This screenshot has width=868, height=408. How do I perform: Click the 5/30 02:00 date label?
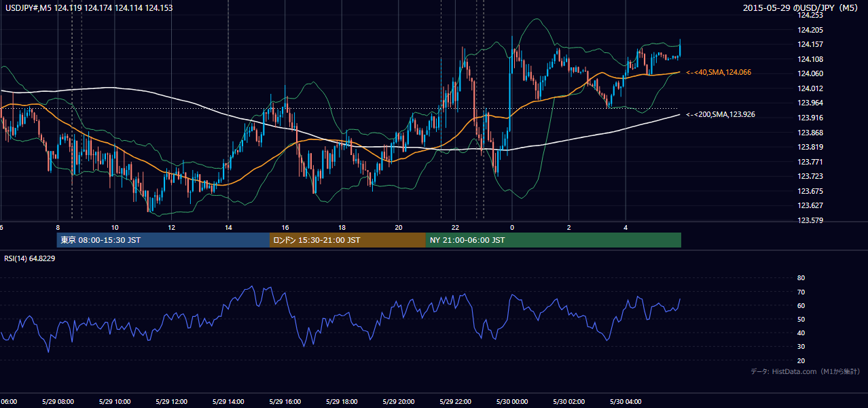tap(568, 401)
